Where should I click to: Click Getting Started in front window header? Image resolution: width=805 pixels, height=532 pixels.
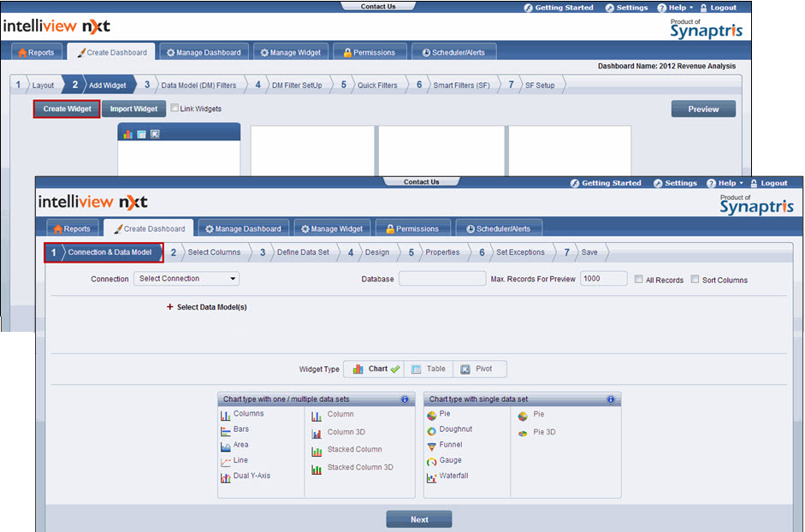pyautogui.click(x=606, y=183)
